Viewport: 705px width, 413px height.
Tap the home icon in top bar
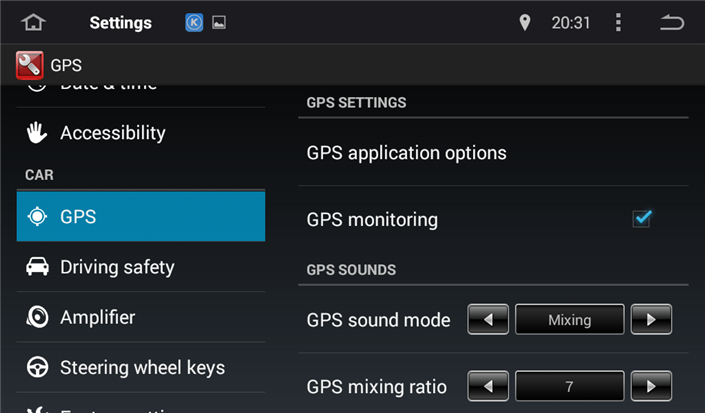tap(33, 22)
